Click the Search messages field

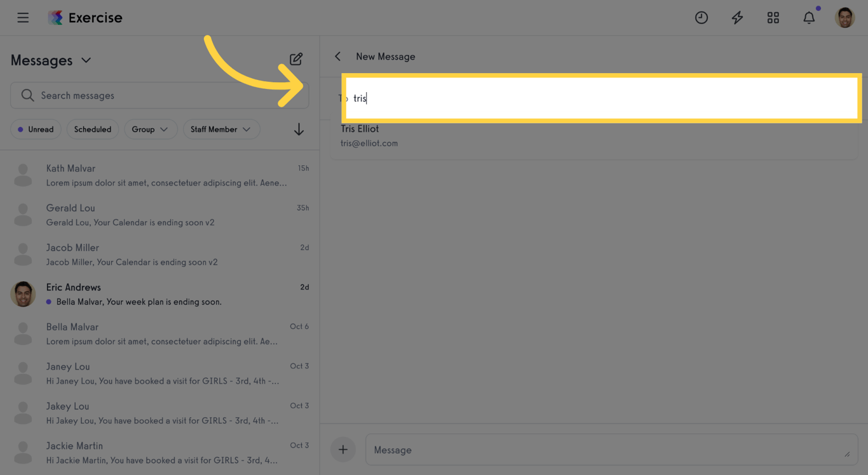pos(159,95)
